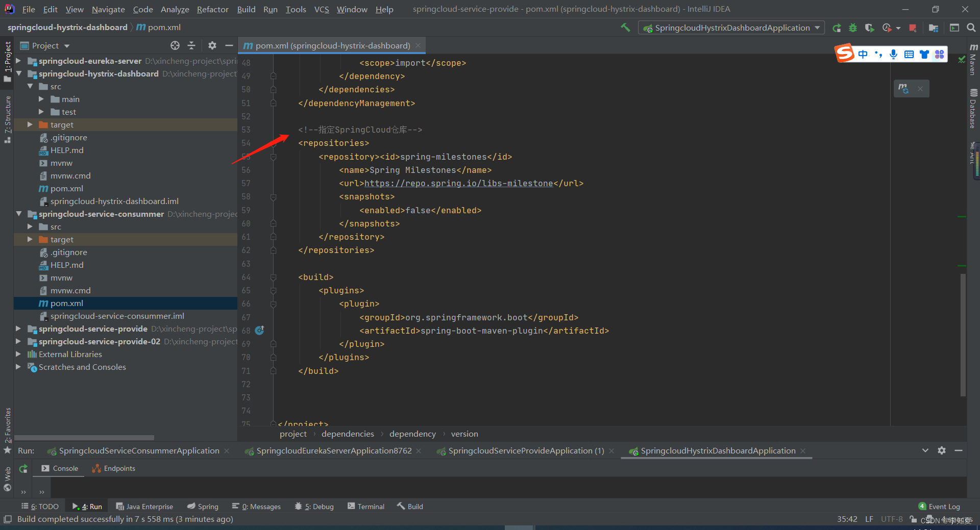Screen dimensions: 980x530
Task: Open Search Everywhere magnifier icon
Action: pyautogui.click(x=971, y=28)
